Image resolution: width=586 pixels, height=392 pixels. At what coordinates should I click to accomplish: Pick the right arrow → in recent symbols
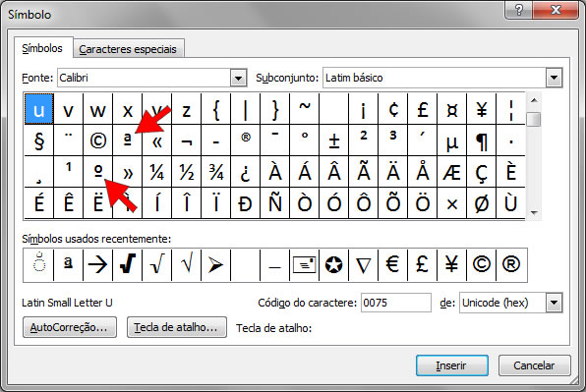point(98,264)
